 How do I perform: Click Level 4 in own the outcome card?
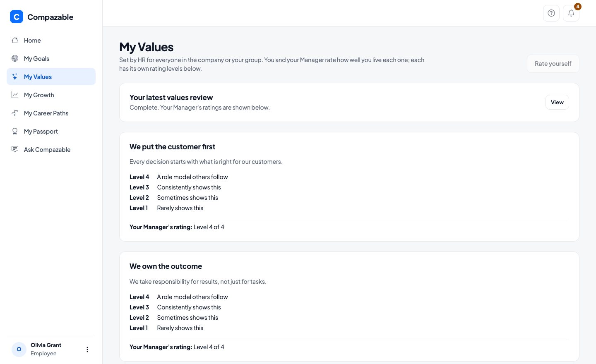(x=179, y=297)
